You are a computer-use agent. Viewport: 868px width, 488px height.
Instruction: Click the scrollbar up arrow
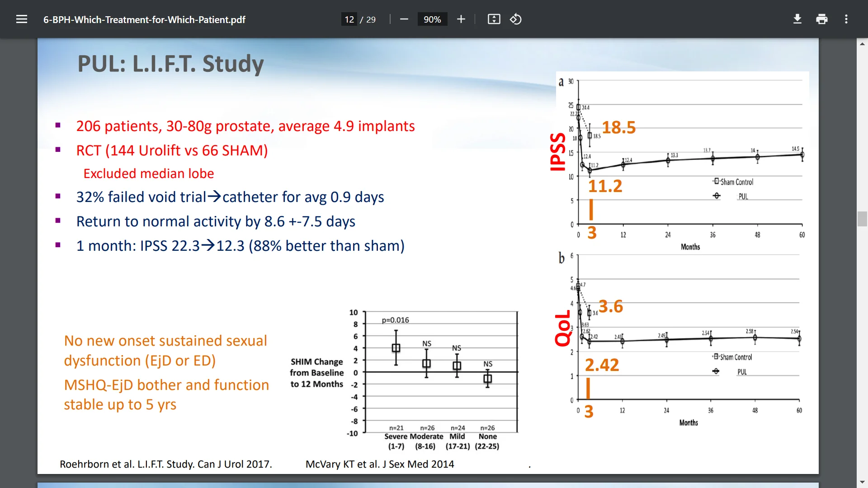pos(862,44)
